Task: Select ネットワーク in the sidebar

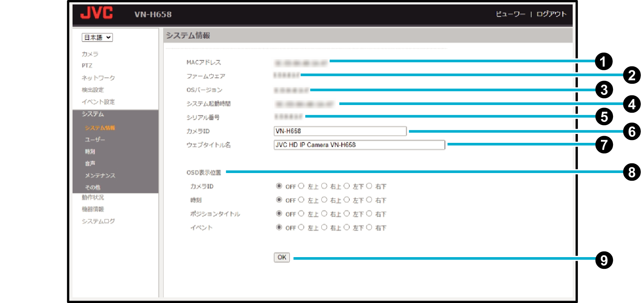Action: coord(98,78)
